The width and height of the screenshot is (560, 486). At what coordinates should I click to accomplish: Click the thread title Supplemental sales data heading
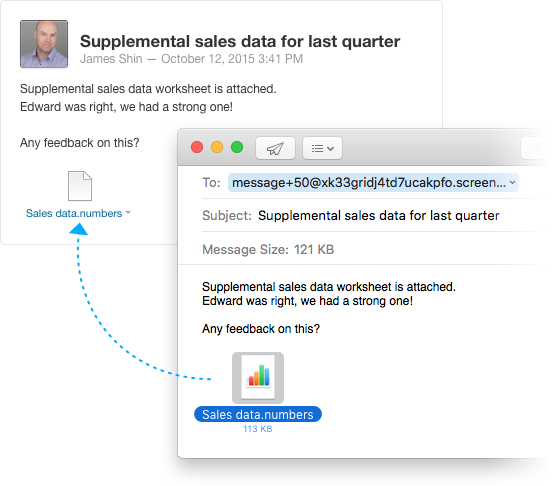tap(240, 41)
